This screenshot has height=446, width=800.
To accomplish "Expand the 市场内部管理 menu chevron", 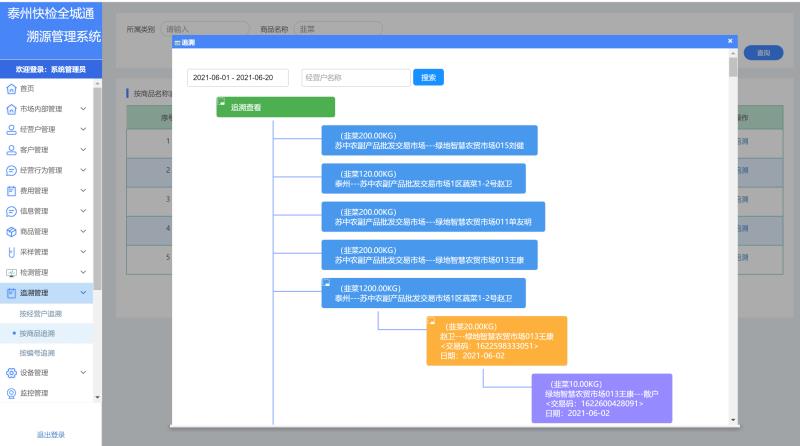I will point(83,109).
